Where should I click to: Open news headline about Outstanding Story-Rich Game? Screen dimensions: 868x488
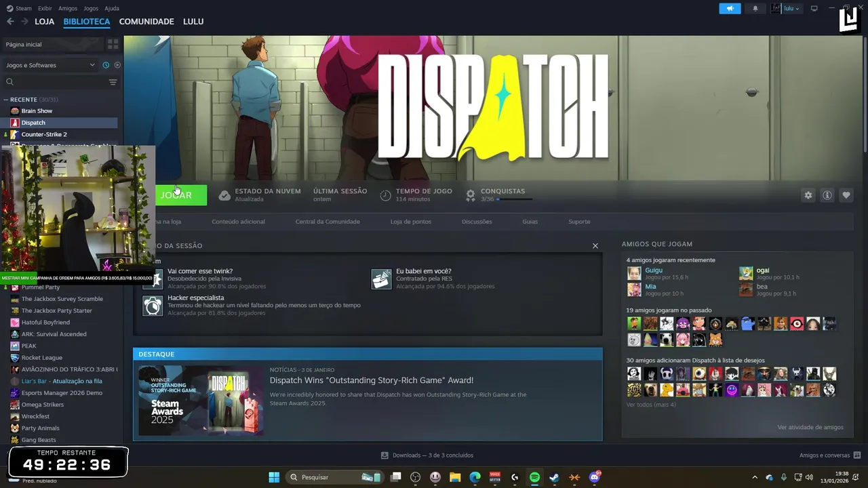(x=372, y=380)
